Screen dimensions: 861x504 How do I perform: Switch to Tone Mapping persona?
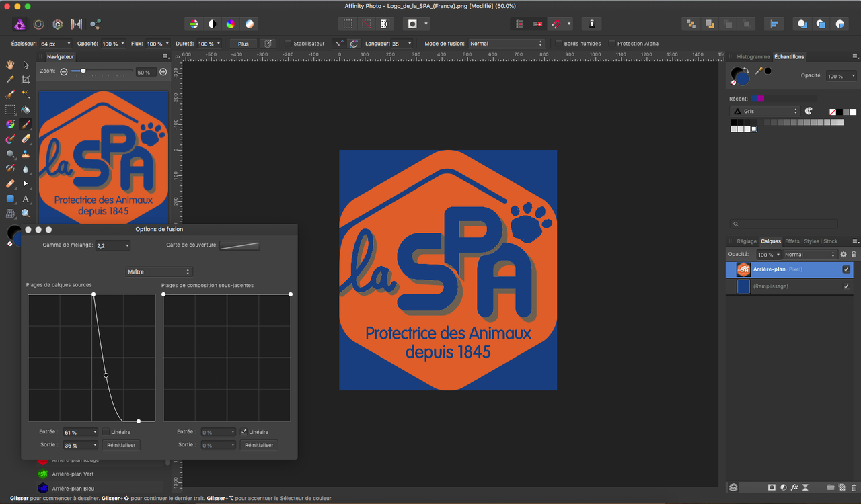point(77,24)
